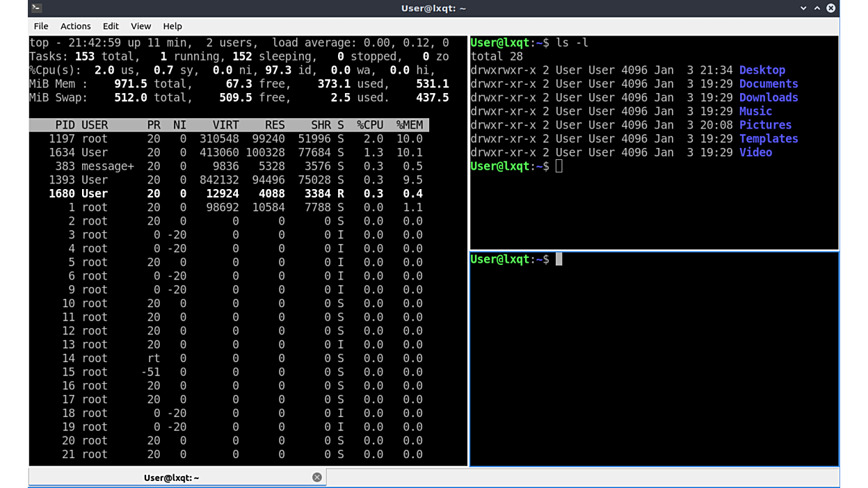Minimize the terminal window
The image size is (868, 488).
803,8
